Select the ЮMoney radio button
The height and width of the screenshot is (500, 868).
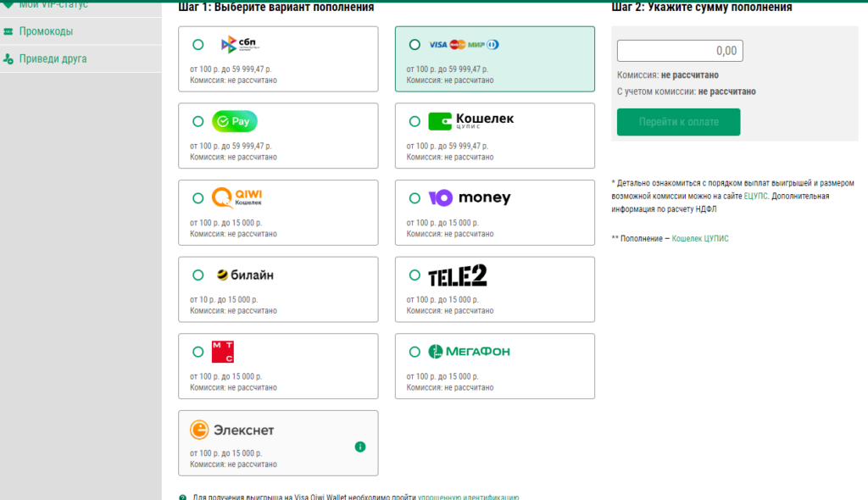(x=414, y=198)
